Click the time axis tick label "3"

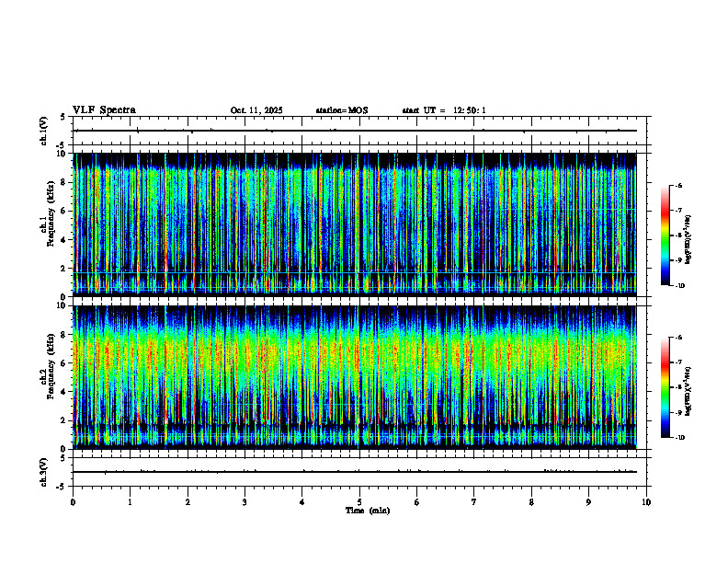(245, 502)
